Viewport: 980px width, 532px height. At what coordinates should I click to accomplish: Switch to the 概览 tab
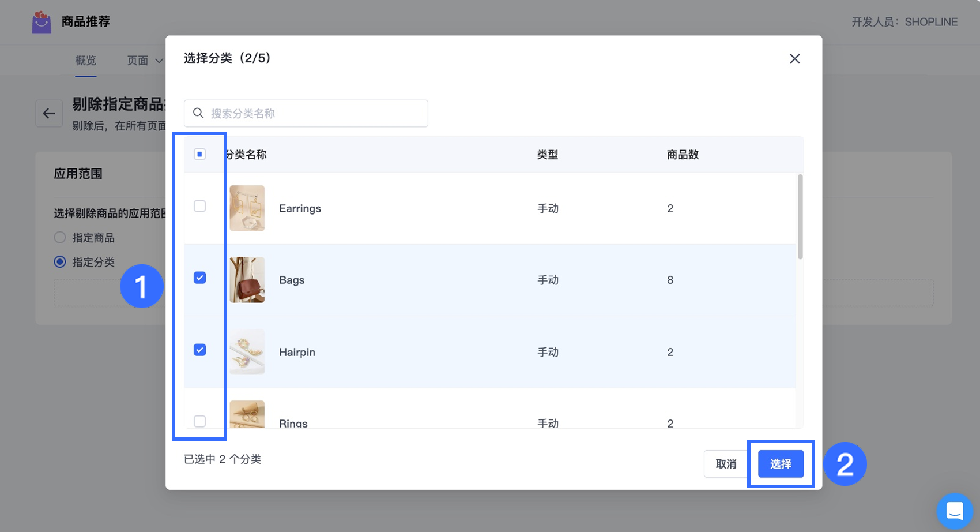86,61
